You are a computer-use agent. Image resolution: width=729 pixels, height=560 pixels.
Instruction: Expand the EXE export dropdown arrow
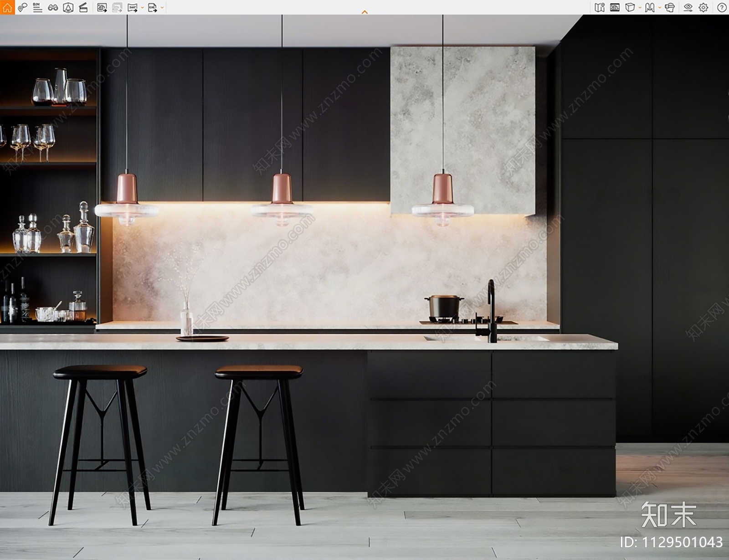coord(162,8)
